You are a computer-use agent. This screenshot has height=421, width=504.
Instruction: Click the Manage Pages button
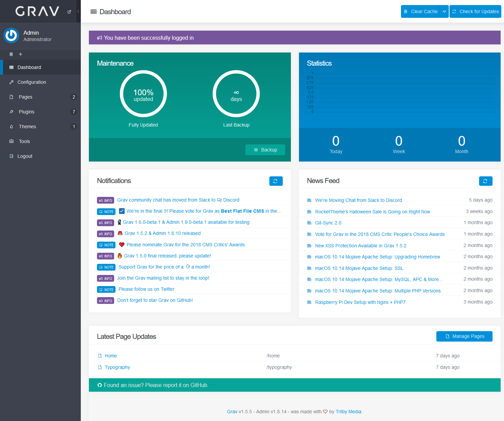pyautogui.click(x=464, y=336)
